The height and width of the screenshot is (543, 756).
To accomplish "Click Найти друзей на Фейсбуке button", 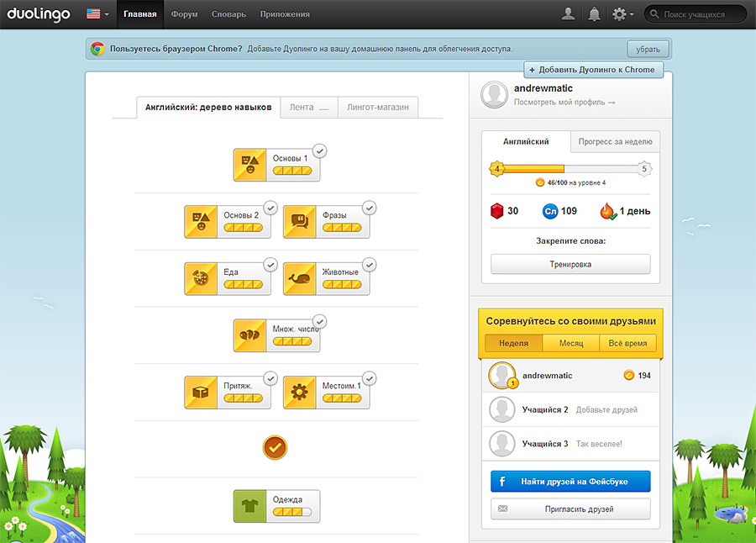I will (x=570, y=481).
